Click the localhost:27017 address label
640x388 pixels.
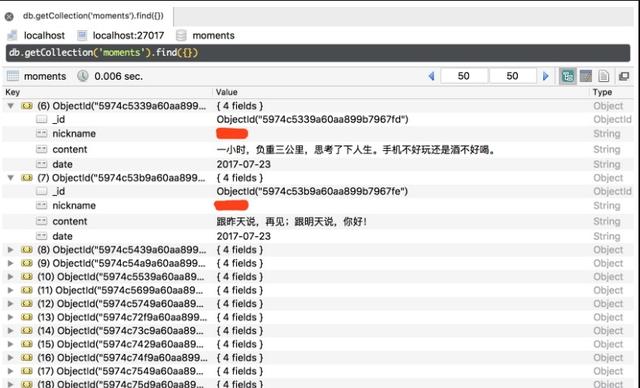128,35
